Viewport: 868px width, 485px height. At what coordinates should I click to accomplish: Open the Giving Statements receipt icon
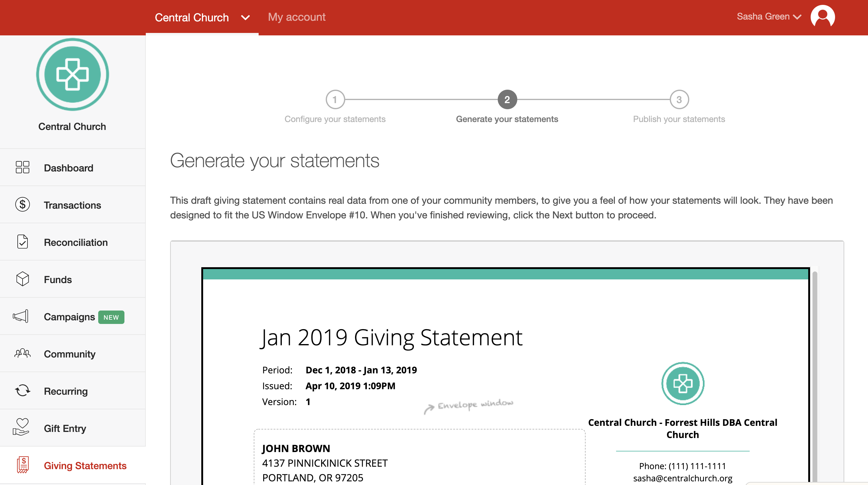(23, 465)
